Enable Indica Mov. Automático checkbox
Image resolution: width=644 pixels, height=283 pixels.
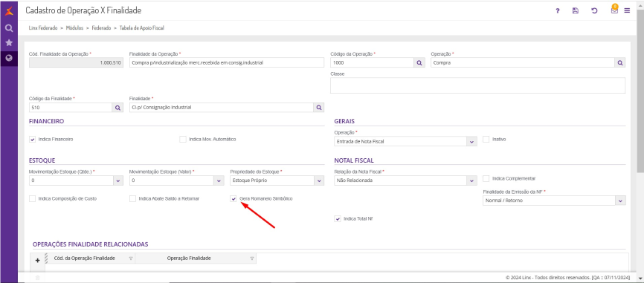(183, 140)
